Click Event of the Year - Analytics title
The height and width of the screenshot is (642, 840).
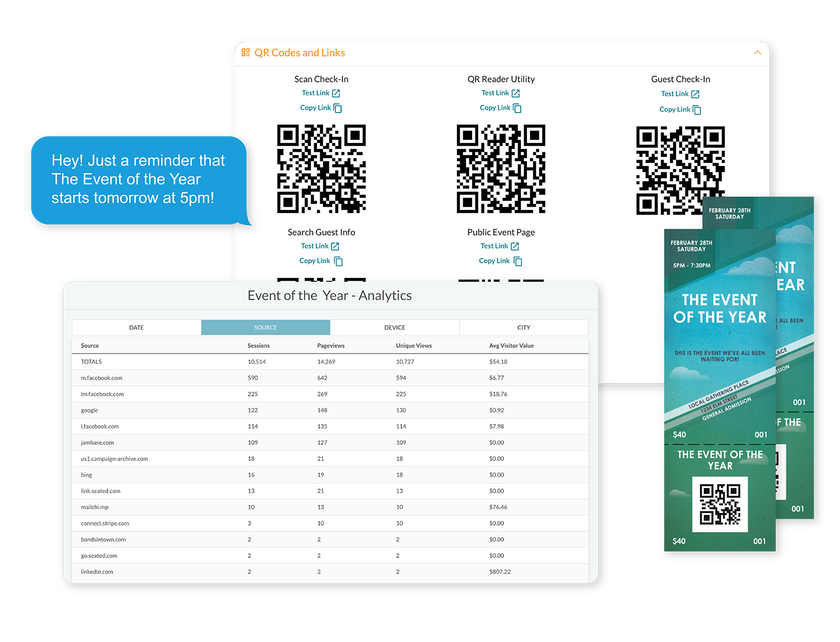(x=330, y=296)
